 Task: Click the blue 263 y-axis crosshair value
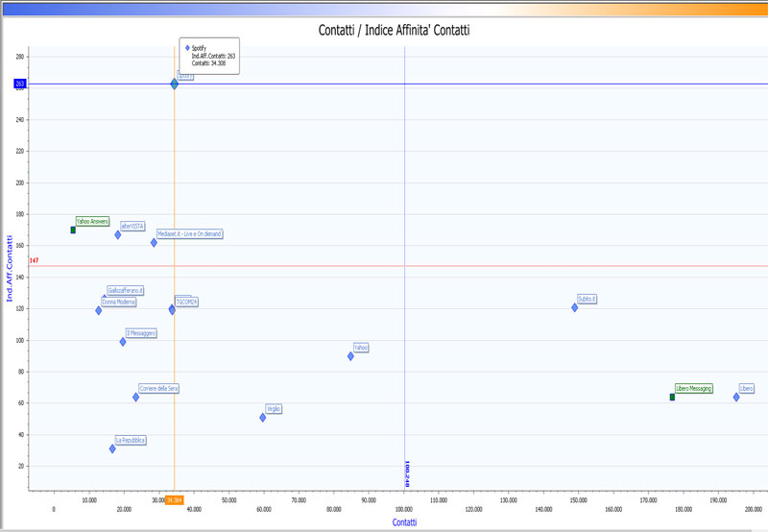pos(19,85)
